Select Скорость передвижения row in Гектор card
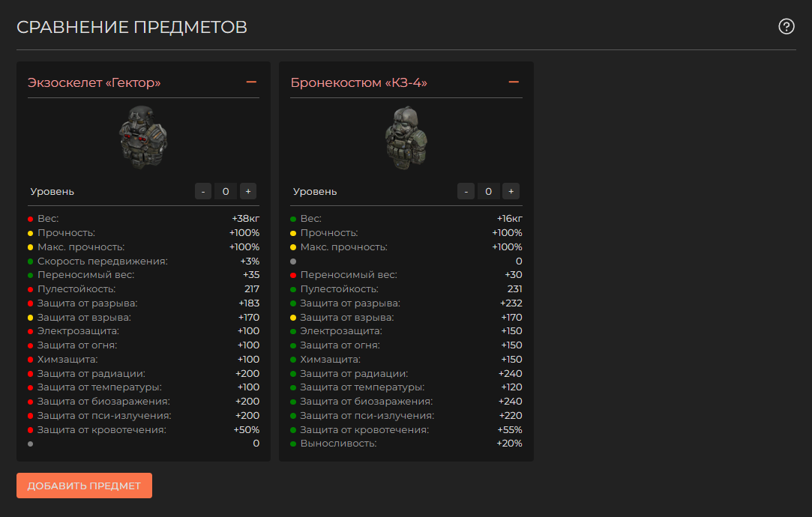Image resolution: width=812 pixels, height=517 pixels. tap(143, 261)
